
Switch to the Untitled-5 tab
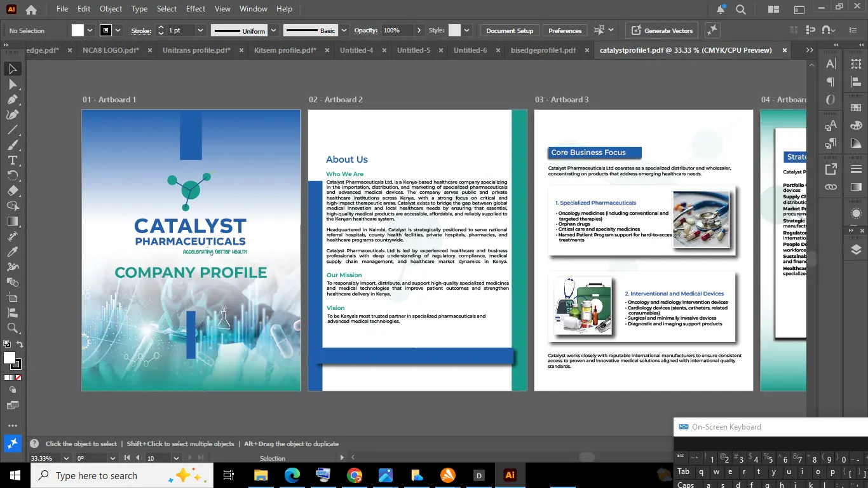coord(414,50)
